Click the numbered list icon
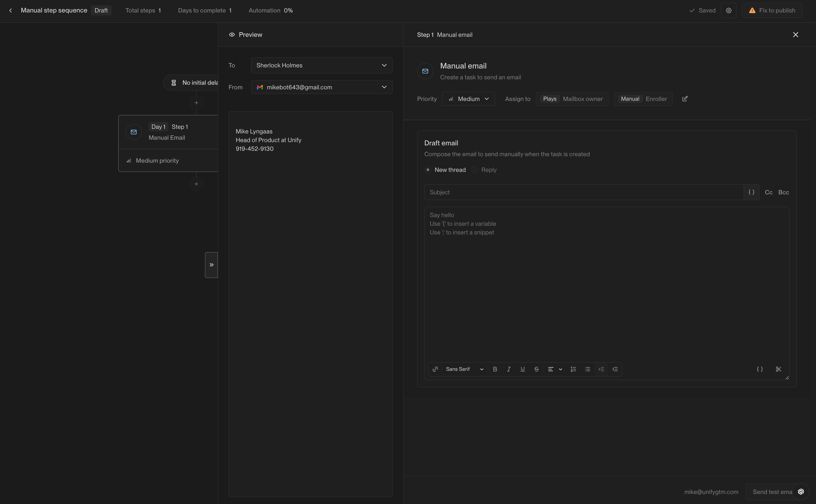 coord(573,369)
